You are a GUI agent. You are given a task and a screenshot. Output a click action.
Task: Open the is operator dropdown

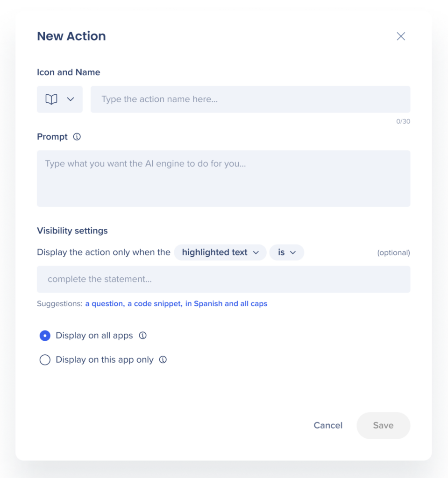coord(286,252)
